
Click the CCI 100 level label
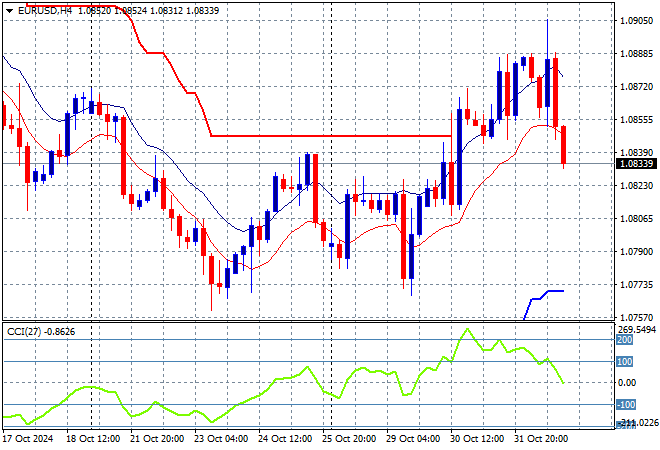click(624, 362)
